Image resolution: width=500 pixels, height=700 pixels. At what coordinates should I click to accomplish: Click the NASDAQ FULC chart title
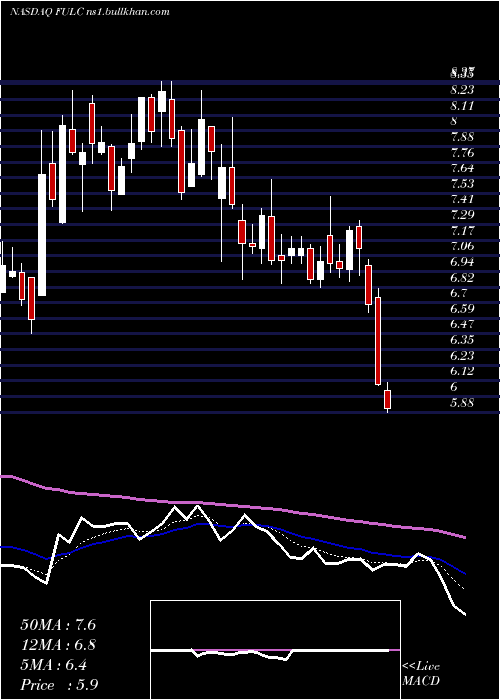(89, 12)
